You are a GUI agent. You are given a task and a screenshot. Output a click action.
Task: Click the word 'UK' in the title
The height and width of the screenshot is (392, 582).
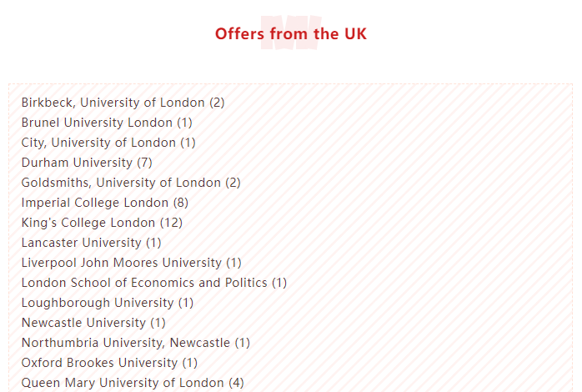(355, 34)
